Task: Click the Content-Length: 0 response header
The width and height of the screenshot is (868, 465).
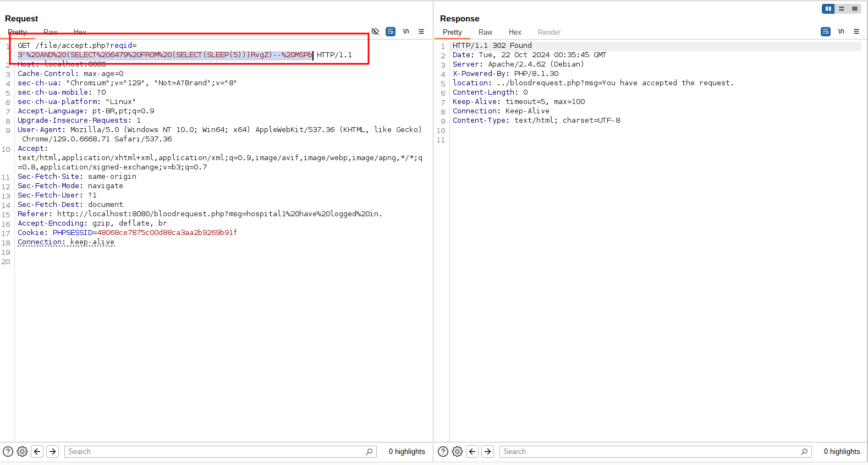Action: pos(490,92)
